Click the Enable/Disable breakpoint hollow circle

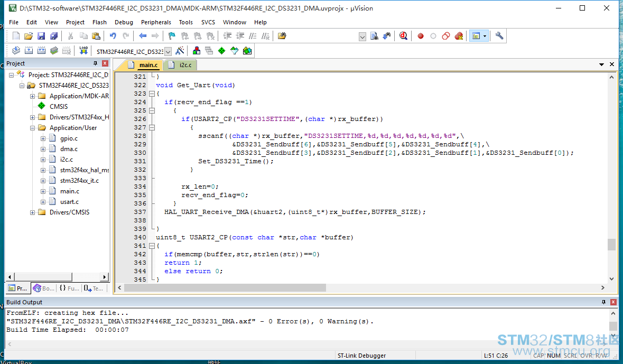pos(433,36)
